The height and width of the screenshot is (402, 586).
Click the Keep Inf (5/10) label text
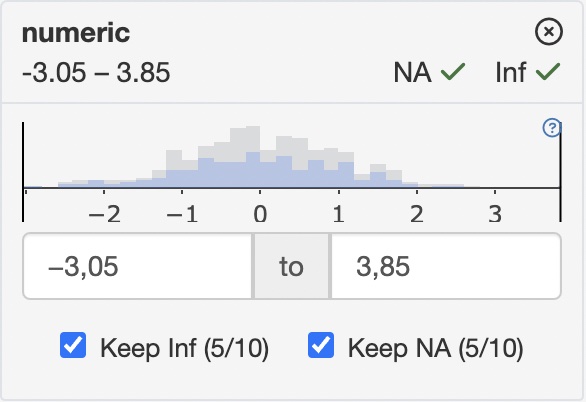tap(184, 348)
